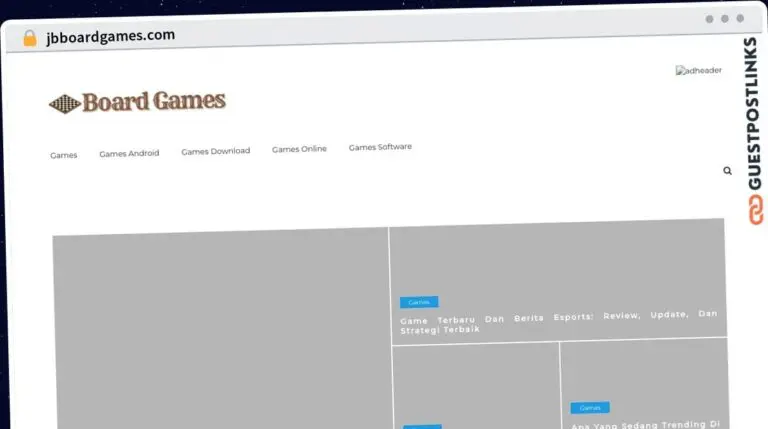Open Apa Yang Sedang Trending article
Screen dimensions: 768x429
645,424
